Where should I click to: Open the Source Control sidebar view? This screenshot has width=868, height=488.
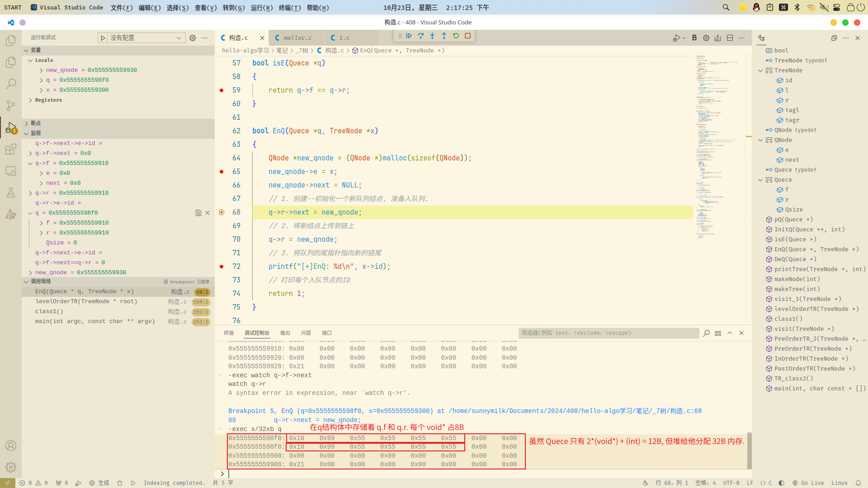point(11,106)
